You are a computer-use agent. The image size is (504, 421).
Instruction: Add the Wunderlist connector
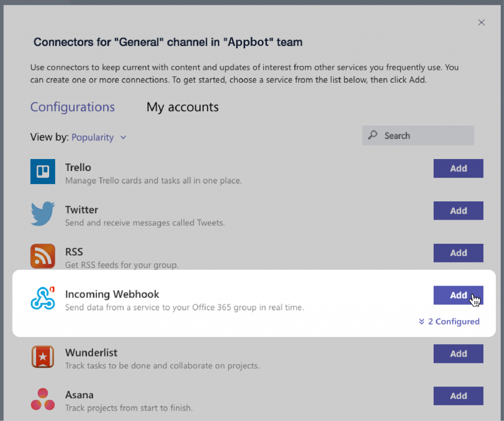(458, 354)
